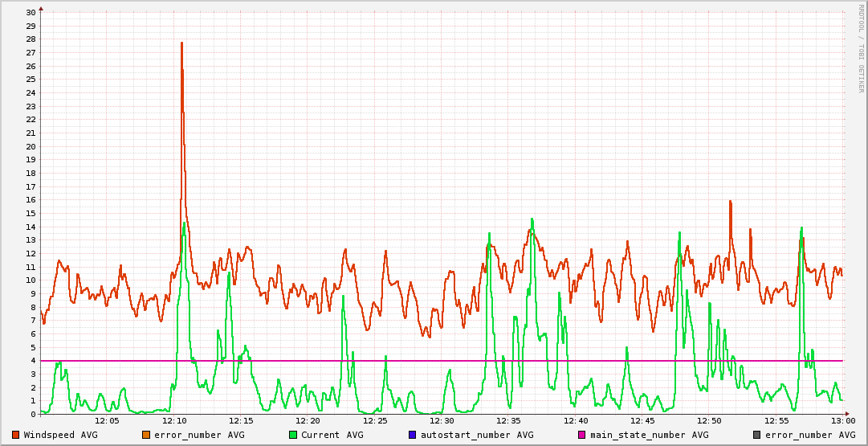The width and height of the screenshot is (868, 446).
Task: Click the red Windspeed AVG legend swatch
Action: [15, 435]
